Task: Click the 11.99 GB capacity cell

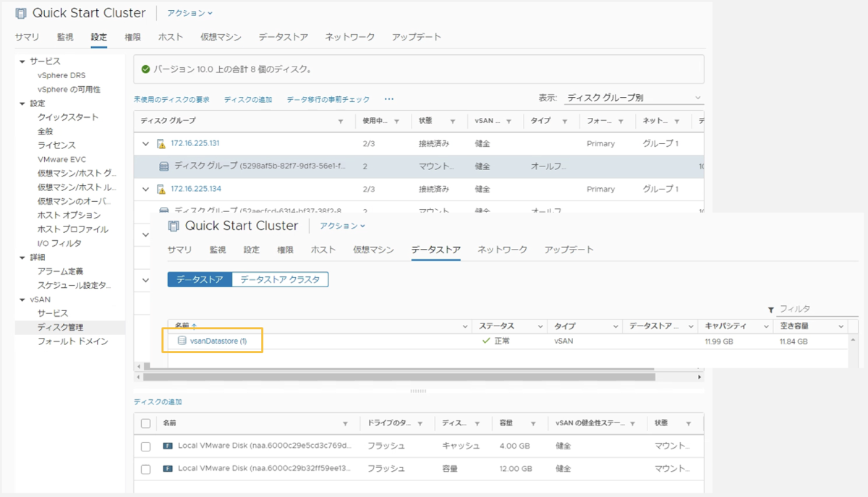Action: tap(719, 341)
